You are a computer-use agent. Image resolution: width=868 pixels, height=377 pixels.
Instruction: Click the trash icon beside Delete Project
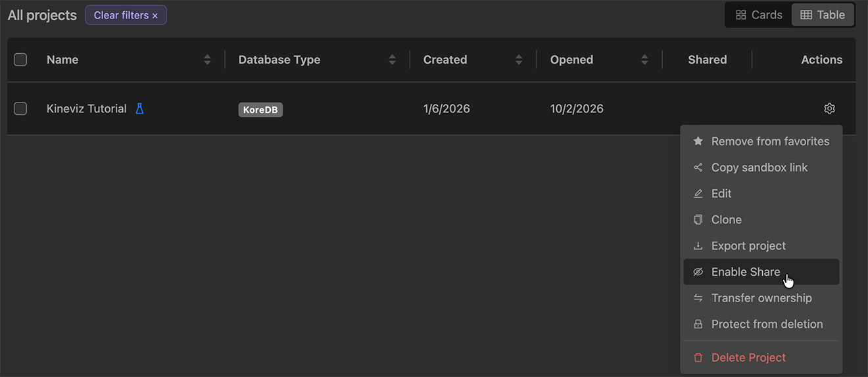click(698, 358)
